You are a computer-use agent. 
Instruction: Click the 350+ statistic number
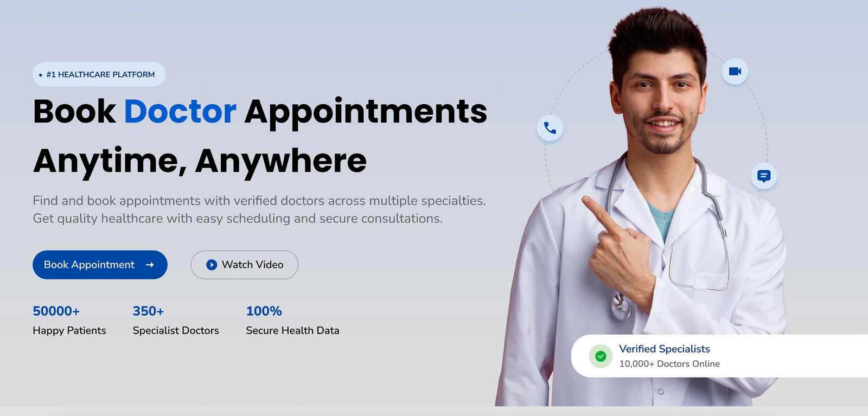148,311
